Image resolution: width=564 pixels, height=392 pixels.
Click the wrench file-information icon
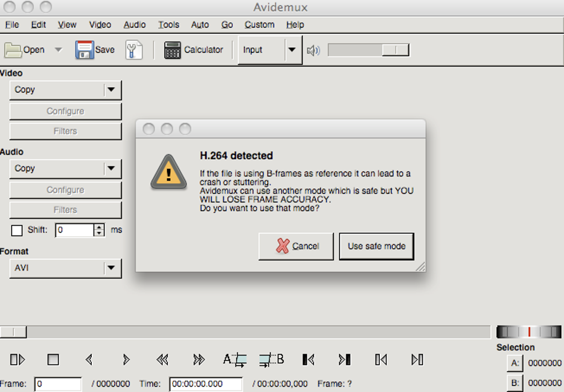(134, 50)
